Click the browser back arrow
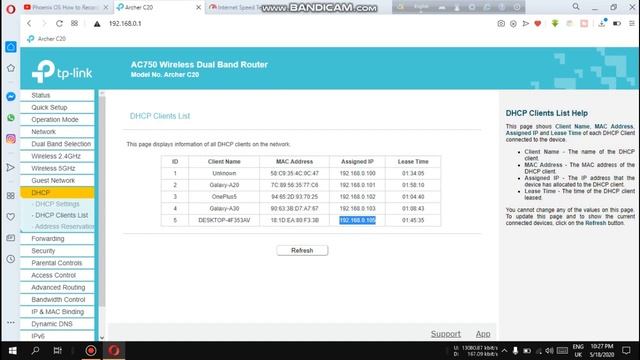Screen dimensions: 640x360 29,24
